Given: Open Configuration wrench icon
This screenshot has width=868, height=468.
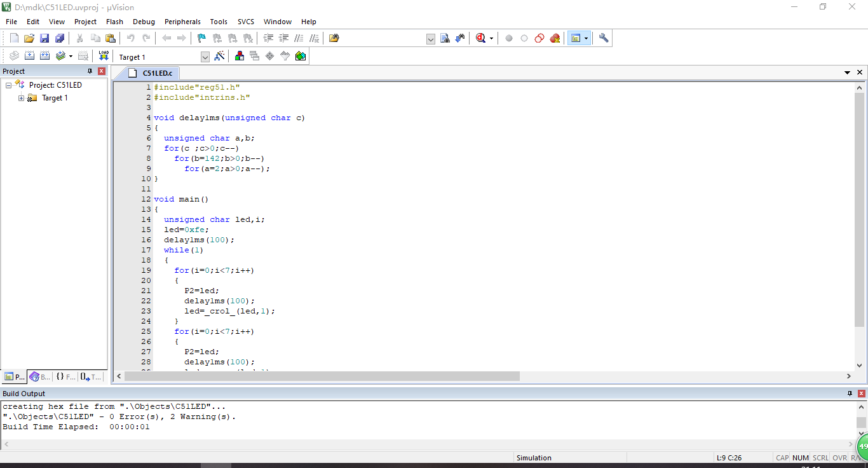Looking at the screenshot, I should coord(604,38).
